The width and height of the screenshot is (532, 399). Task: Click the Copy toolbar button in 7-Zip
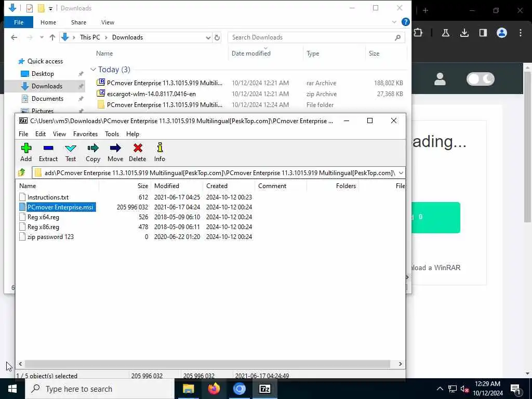coord(92,152)
